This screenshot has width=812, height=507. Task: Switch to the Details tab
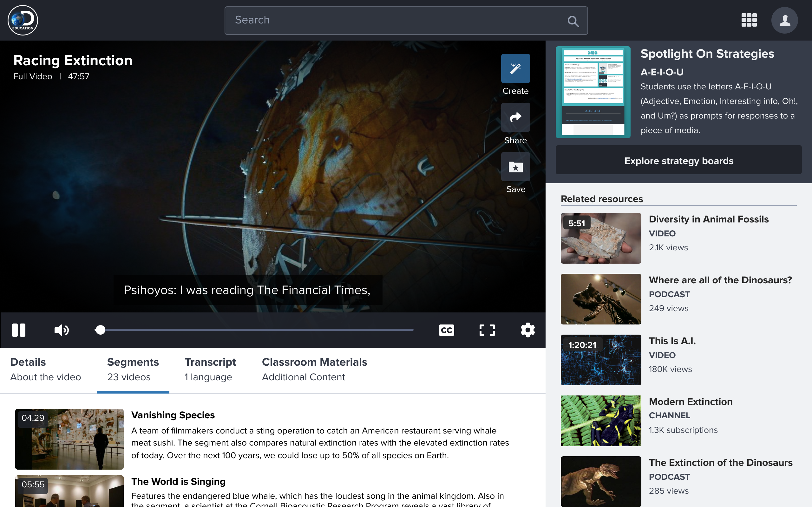45,369
